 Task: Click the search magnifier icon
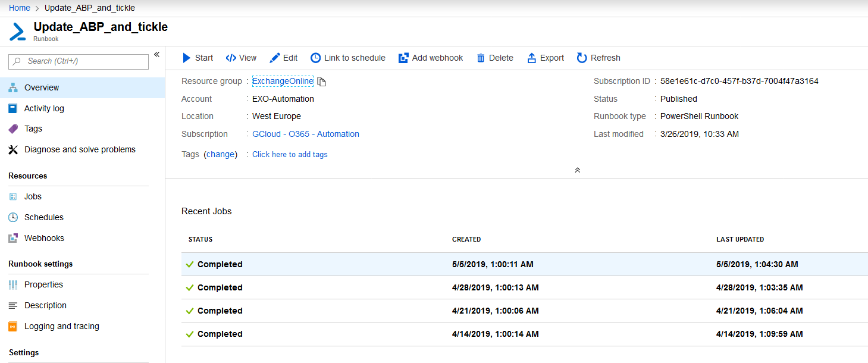point(17,61)
